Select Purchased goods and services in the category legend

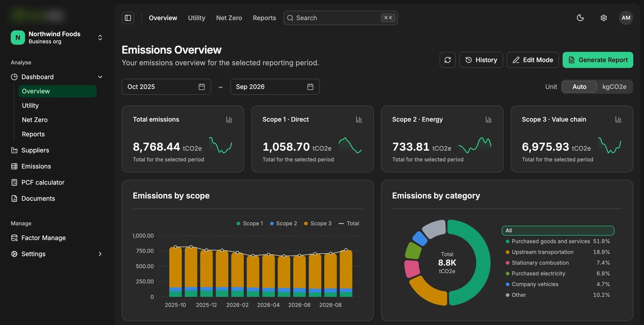[558, 241]
